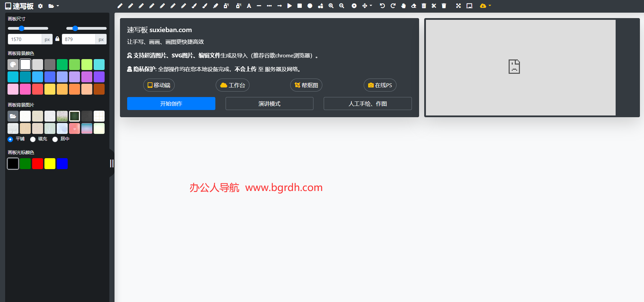Click the zoom out magnifier
The height and width of the screenshot is (302, 644).
[341, 6]
